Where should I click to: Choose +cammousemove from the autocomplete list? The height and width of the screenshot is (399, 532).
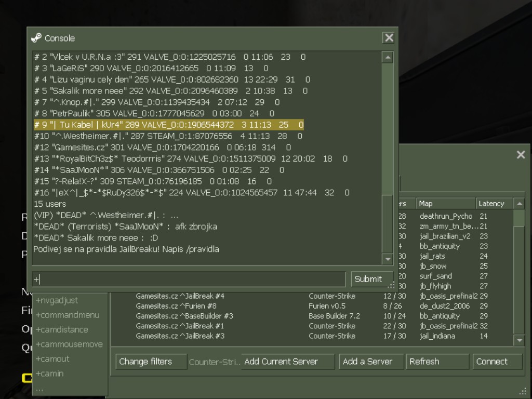tap(69, 344)
